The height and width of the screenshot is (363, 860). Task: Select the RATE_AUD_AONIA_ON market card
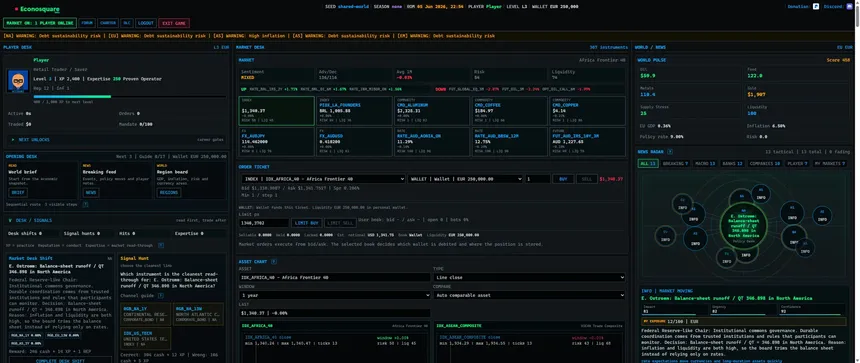pos(432,141)
